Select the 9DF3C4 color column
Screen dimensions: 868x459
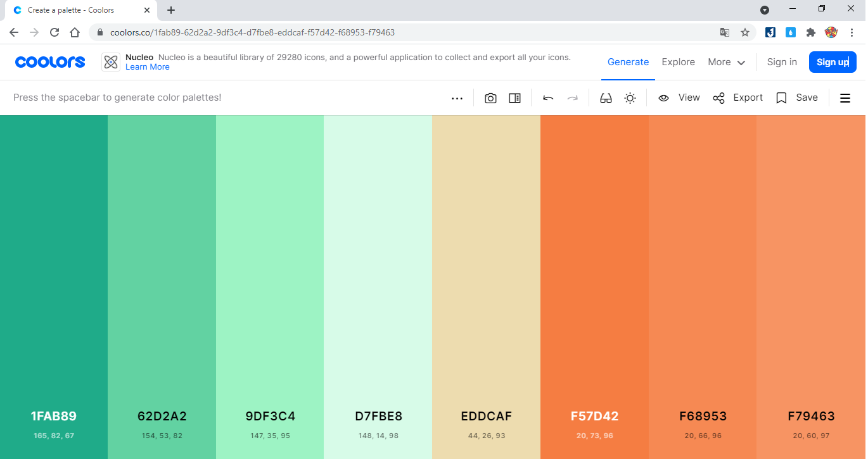(270, 287)
